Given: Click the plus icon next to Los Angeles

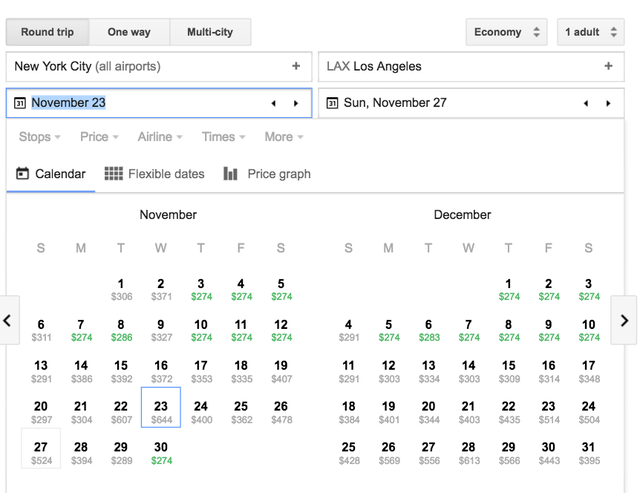Looking at the screenshot, I should [x=608, y=67].
